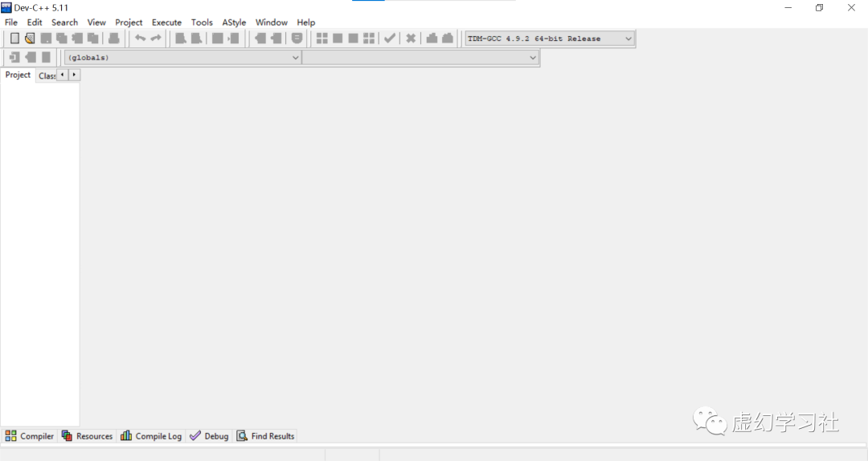Click the New file toolbar icon
868x461 pixels.
click(x=15, y=39)
